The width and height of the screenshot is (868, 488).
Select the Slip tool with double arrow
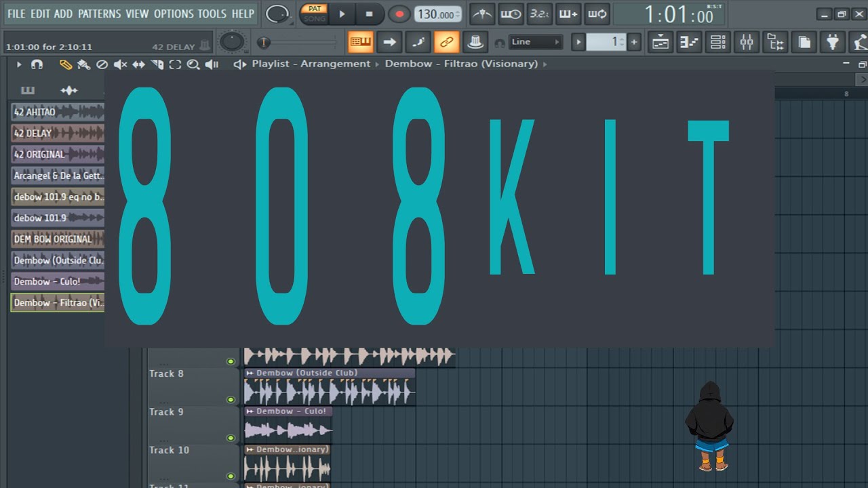point(138,64)
